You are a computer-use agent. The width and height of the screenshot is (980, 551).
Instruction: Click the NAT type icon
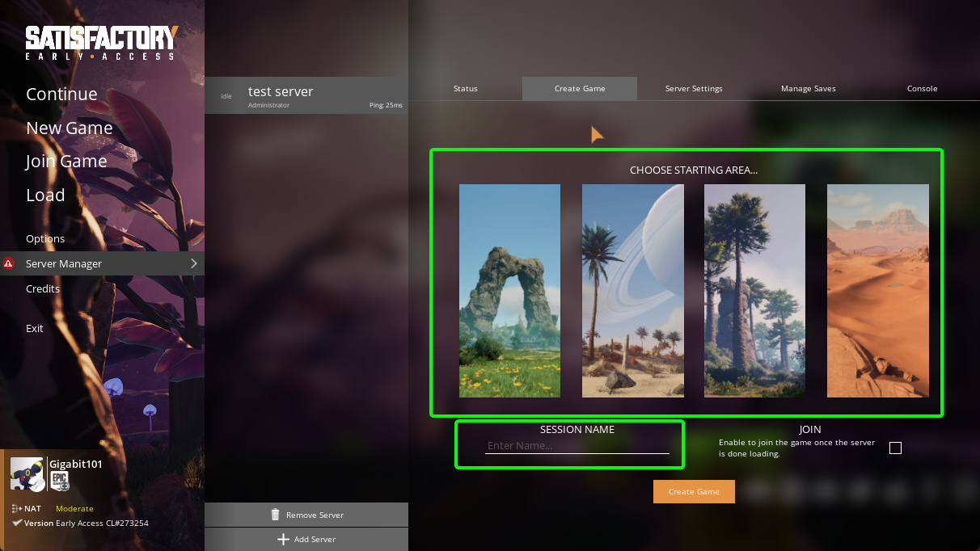tap(17, 508)
